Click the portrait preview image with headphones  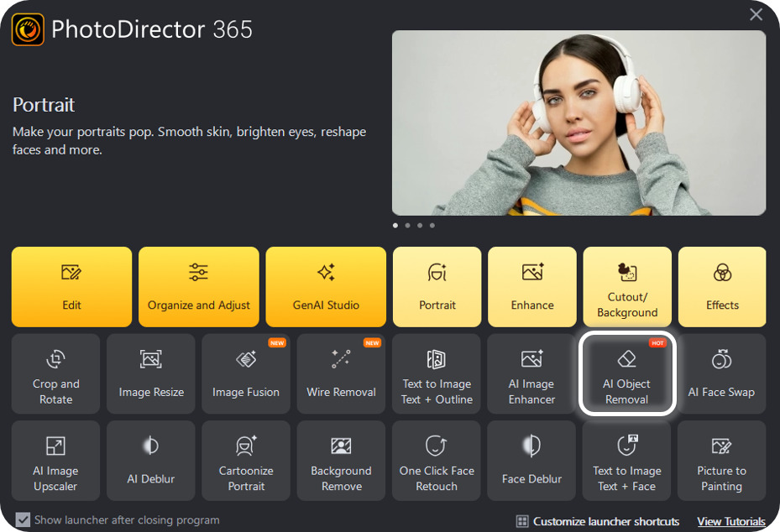pos(579,123)
